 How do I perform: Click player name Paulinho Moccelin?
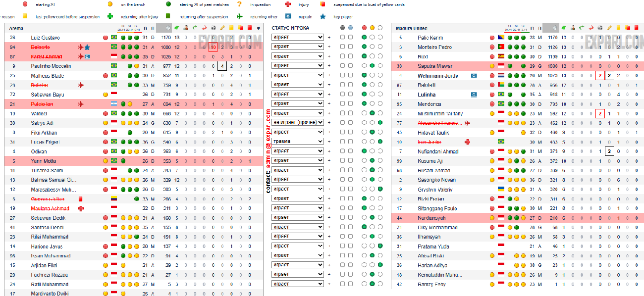[x=51, y=66]
